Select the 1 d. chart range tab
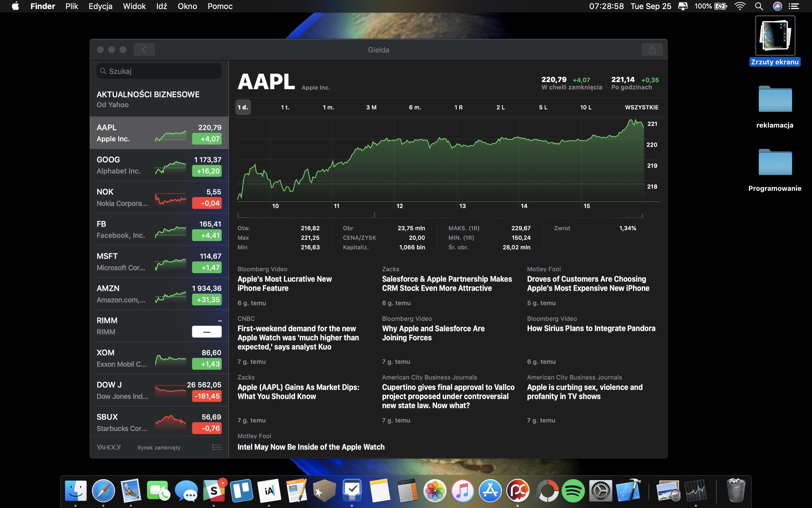The image size is (812, 508). 243,107
